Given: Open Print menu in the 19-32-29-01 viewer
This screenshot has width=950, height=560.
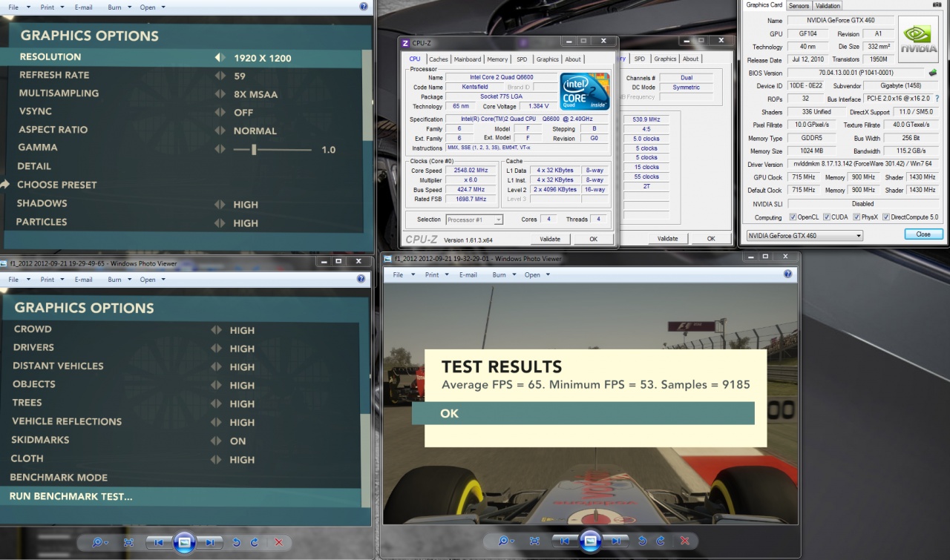Looking at the screenshot, I should click(436, 274).
